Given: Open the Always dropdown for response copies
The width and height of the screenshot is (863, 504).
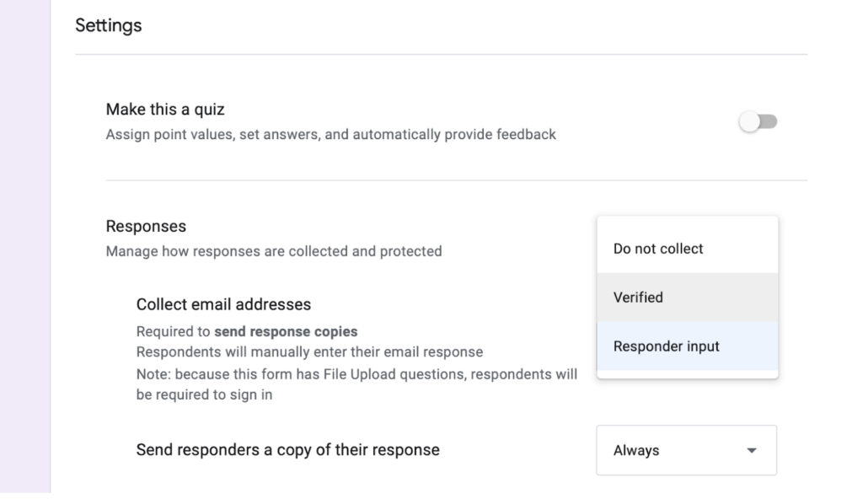Looking at the screenshot, I should click(x=686, y=450).
